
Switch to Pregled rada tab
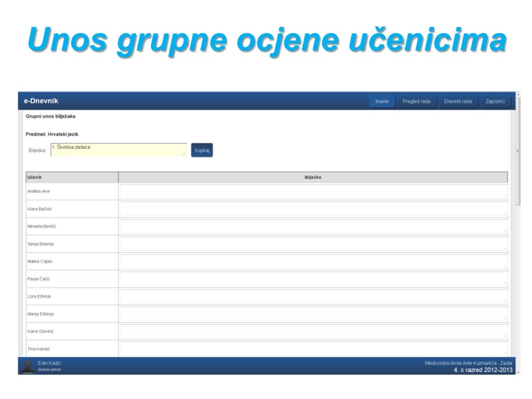coord(416,101)
